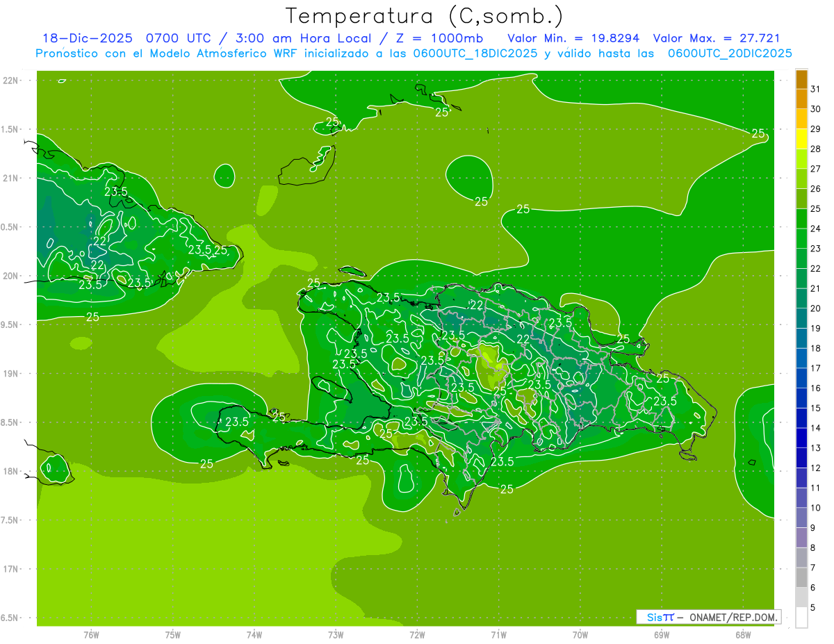The width and height of the screenshot is (834, 644).
Task: Click the 'Temperatura (C,somb.)' map title
Action: 423,15
